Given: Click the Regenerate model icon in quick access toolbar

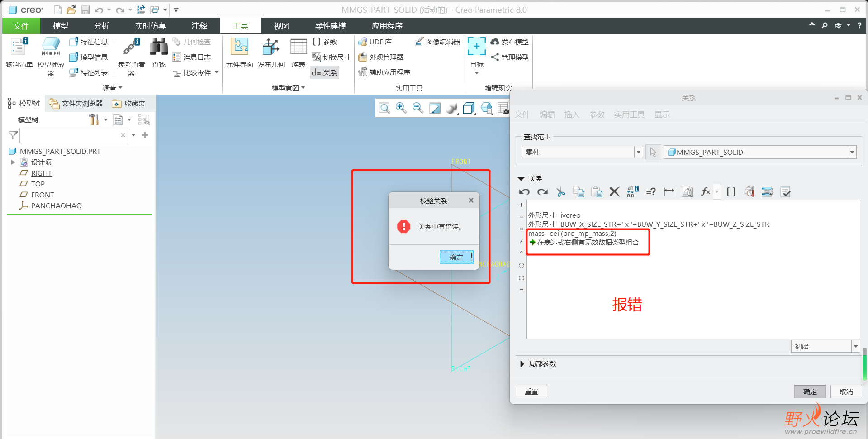Looking at the screenshot, I should [141, 10].
